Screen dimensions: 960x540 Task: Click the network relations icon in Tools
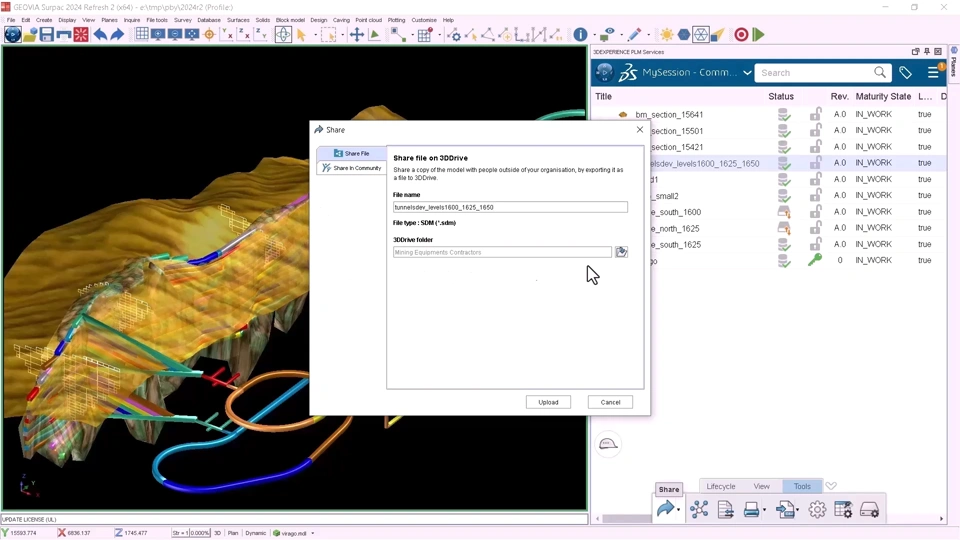699,509
